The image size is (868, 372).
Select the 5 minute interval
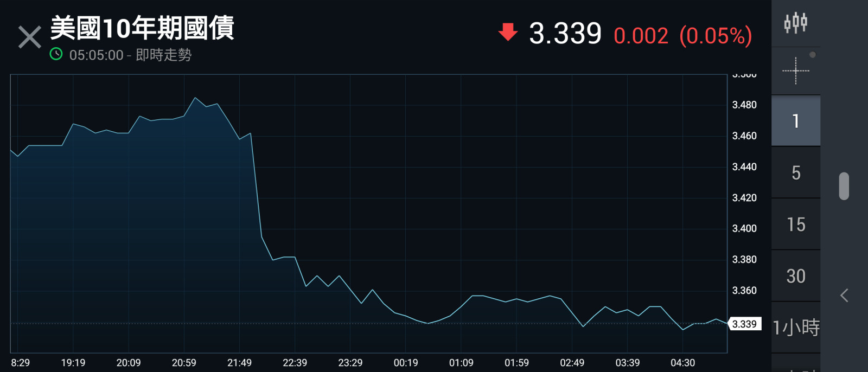click(x=796, y=172)
